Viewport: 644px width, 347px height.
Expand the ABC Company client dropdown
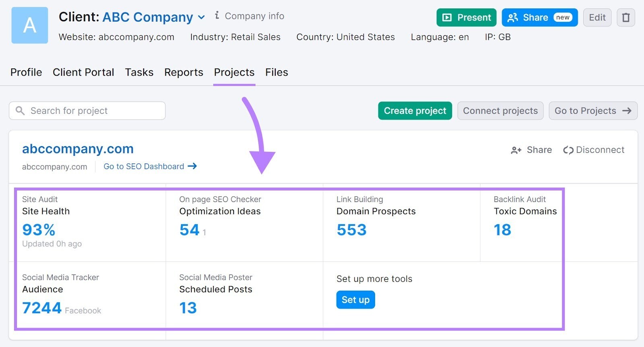pos(202,17)
